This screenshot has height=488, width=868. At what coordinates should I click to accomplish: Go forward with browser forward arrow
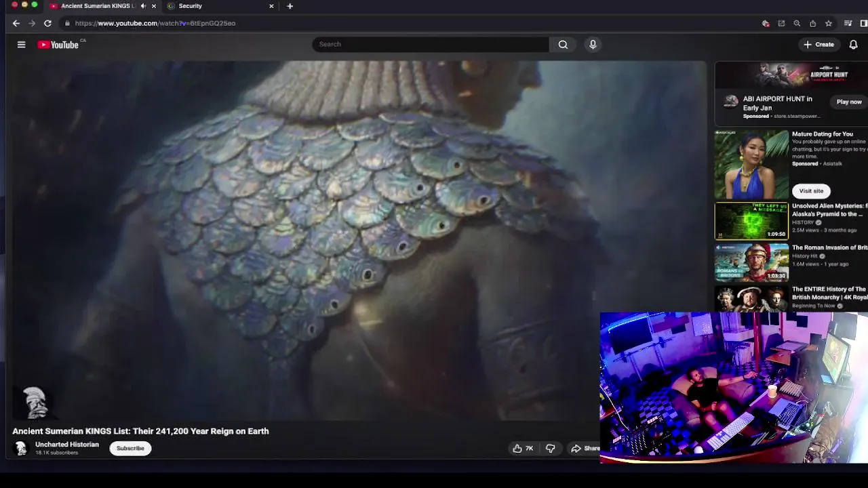coord(32,23)
